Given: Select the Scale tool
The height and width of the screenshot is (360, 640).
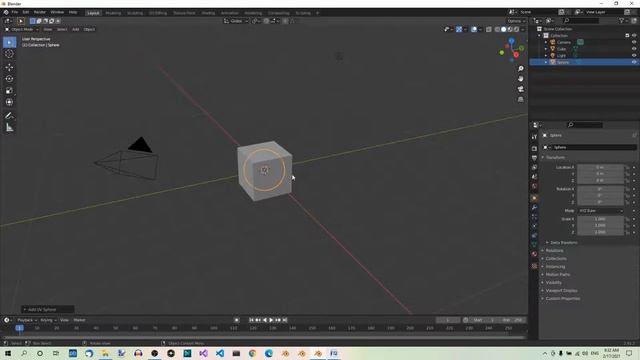Looking at the screenshot, I should 9,91.
